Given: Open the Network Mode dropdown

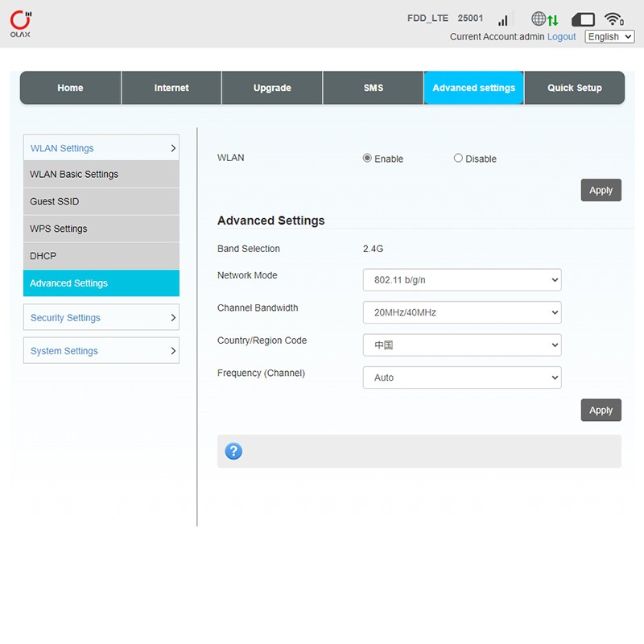Looking at the screenshot, I should pos(462,280).
